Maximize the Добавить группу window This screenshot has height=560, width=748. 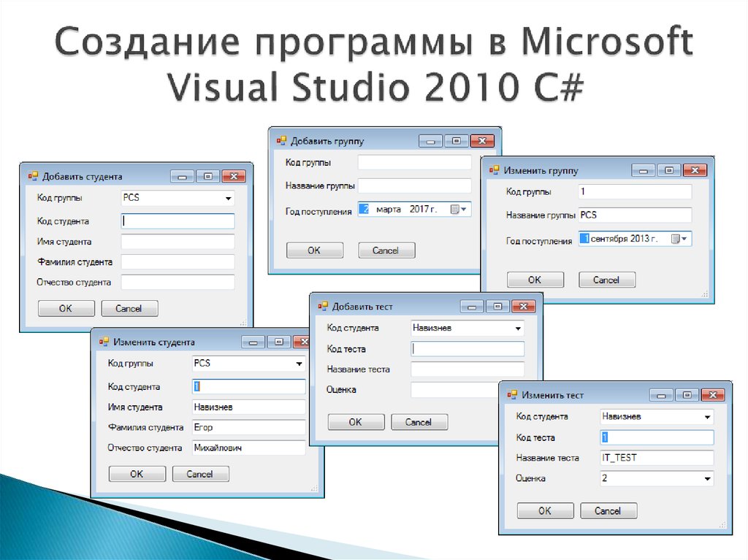(x=457, y=141)
